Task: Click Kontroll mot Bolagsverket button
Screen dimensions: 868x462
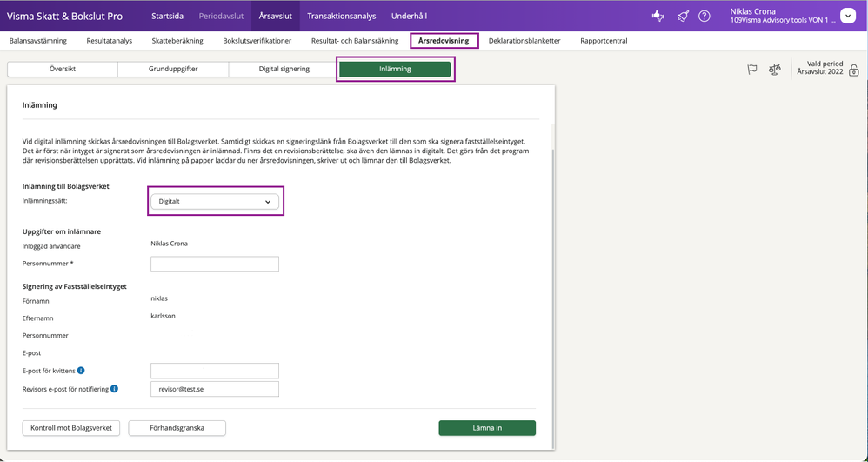Action: point(71,428)
